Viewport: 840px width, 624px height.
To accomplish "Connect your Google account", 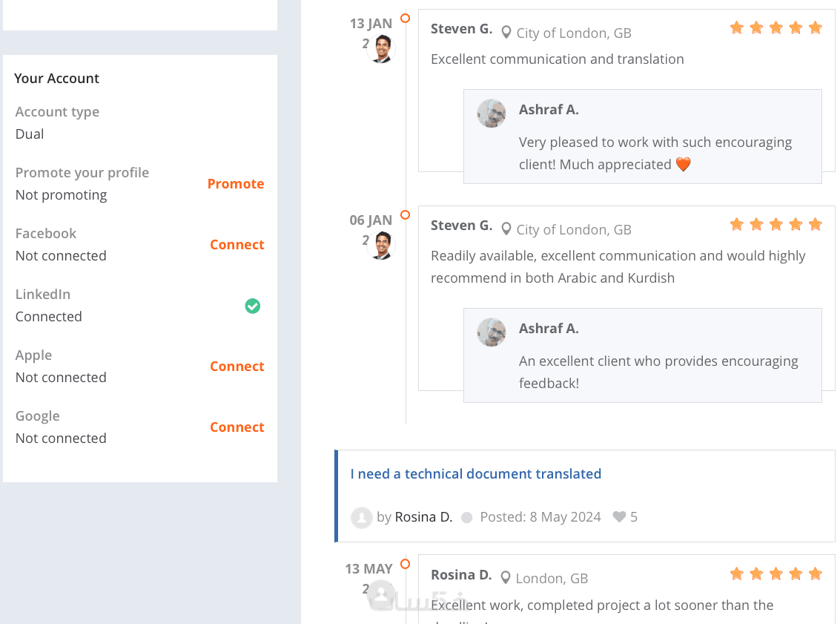I will tap(237, 427).
